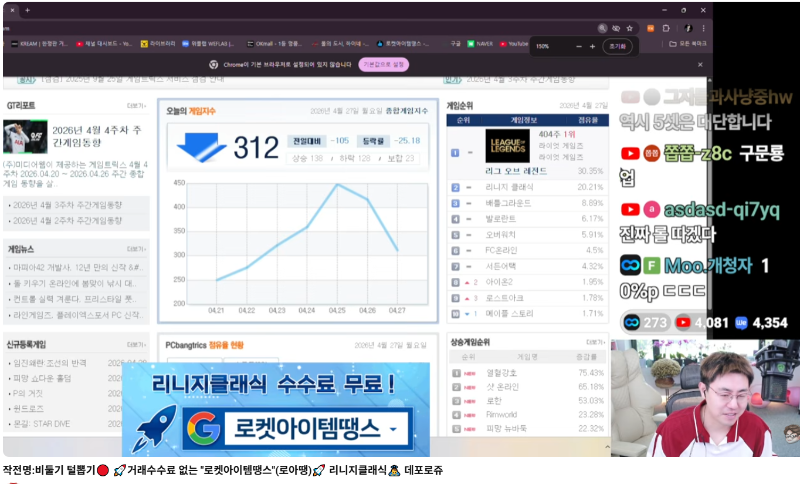Click the zoom out minus button
This screenshot has width=800, height=484.
click(577, 47)
